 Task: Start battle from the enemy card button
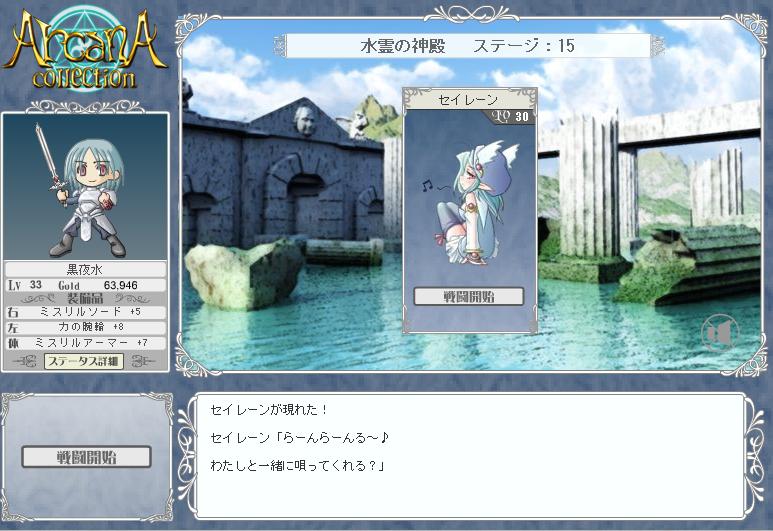pos(468,297)
